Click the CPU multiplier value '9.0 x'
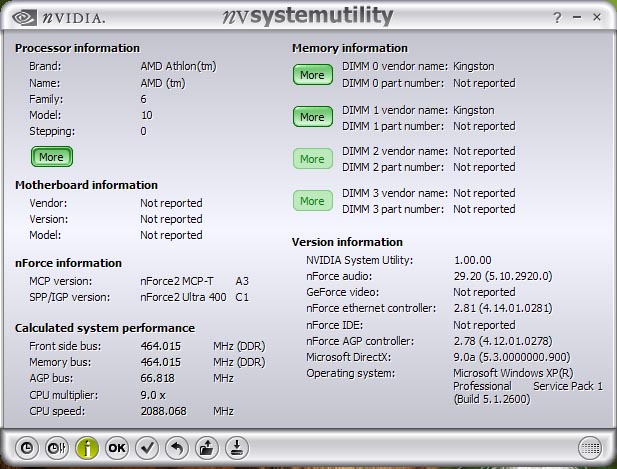This screenshot has height=469, width=617. tap(153, 395)
